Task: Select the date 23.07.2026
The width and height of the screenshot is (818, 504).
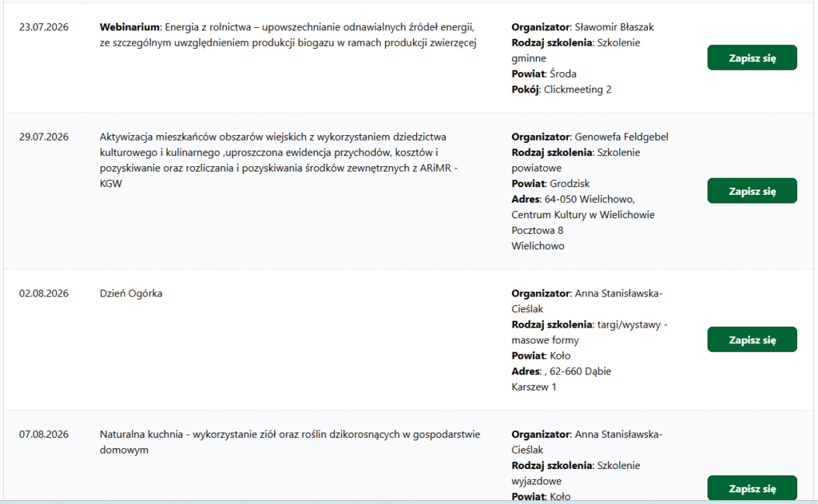Action: pyautogui.click(x=44, y=27)
